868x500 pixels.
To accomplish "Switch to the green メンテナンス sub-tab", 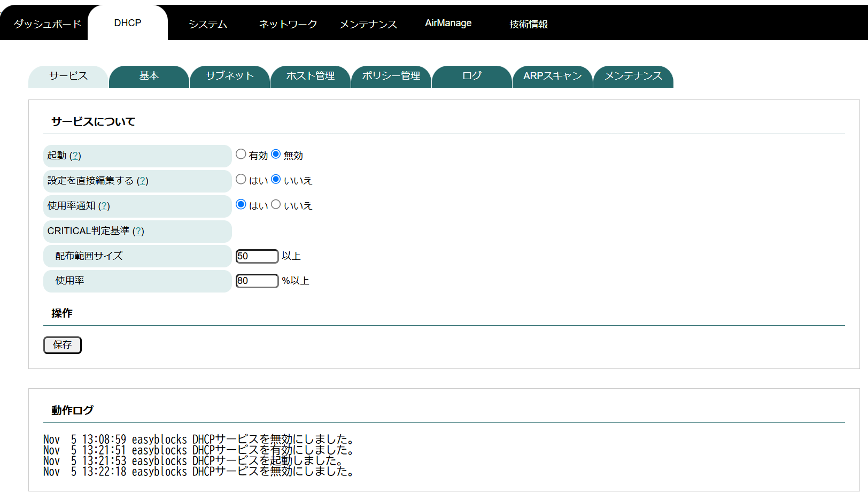I will point(633,76).
